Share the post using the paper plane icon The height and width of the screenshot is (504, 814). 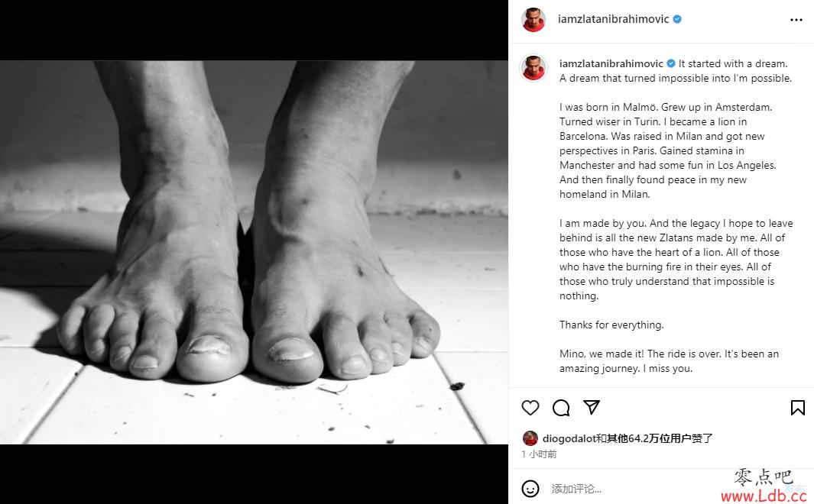pos(592,407)
